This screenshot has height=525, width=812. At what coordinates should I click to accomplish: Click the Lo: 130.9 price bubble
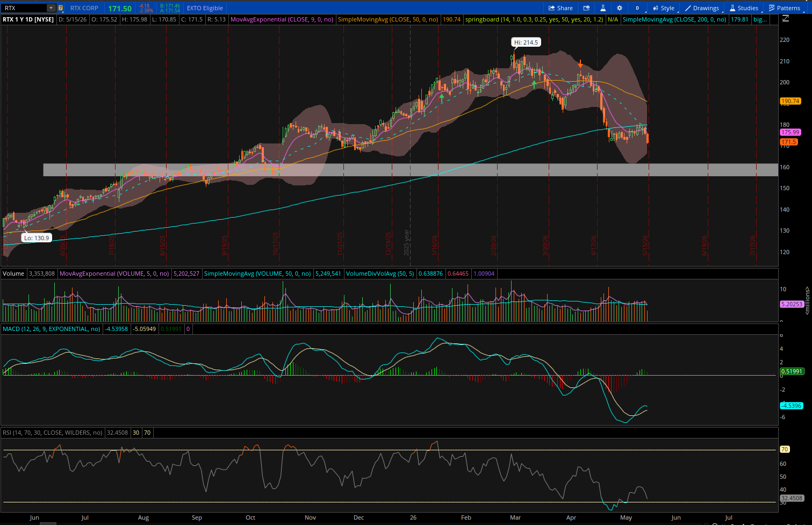tap(37, 238)
